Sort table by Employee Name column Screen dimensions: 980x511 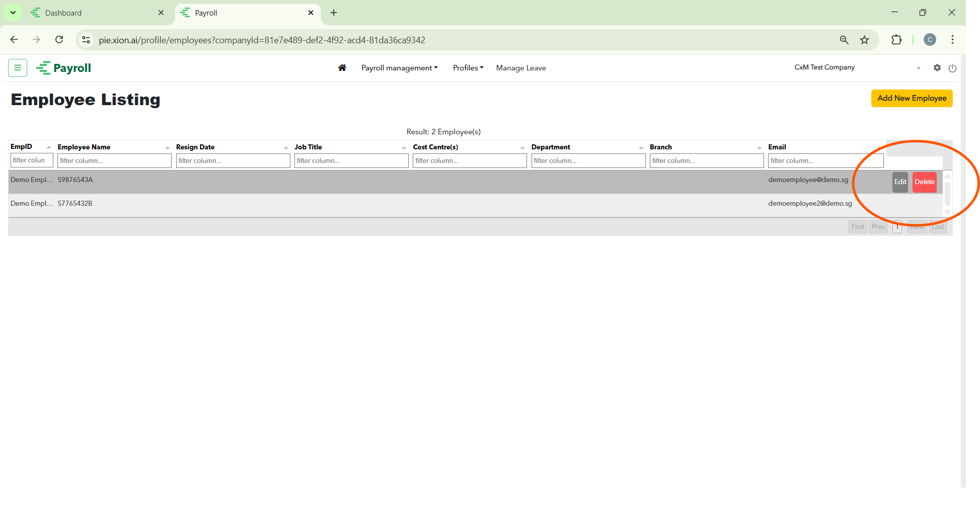tap(84, 147)
